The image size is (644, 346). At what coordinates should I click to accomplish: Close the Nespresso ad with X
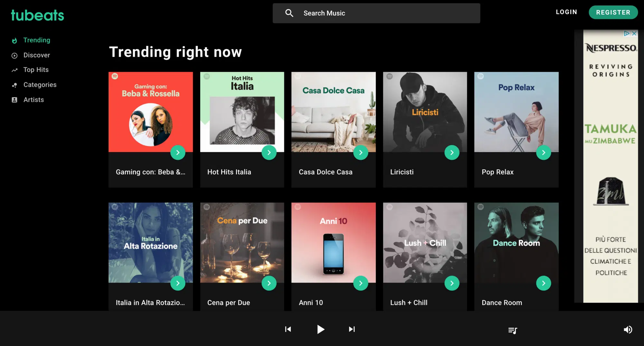[634, 33]
